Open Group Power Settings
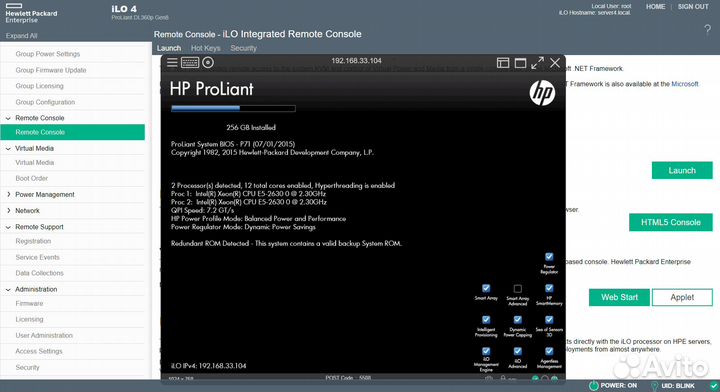The height and width of the screenshot is (392, 720). (48, 54)
